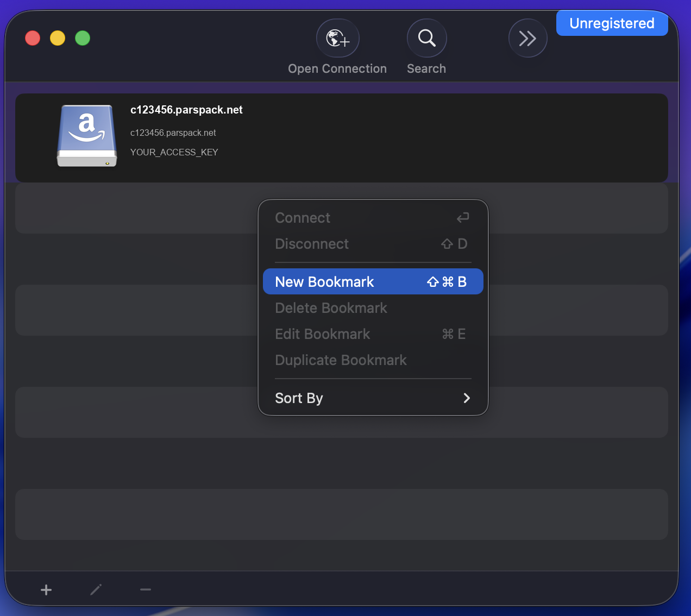Click the YOUR_ACCESS_KEY text

pyautogui.click(x=174, y=152)
